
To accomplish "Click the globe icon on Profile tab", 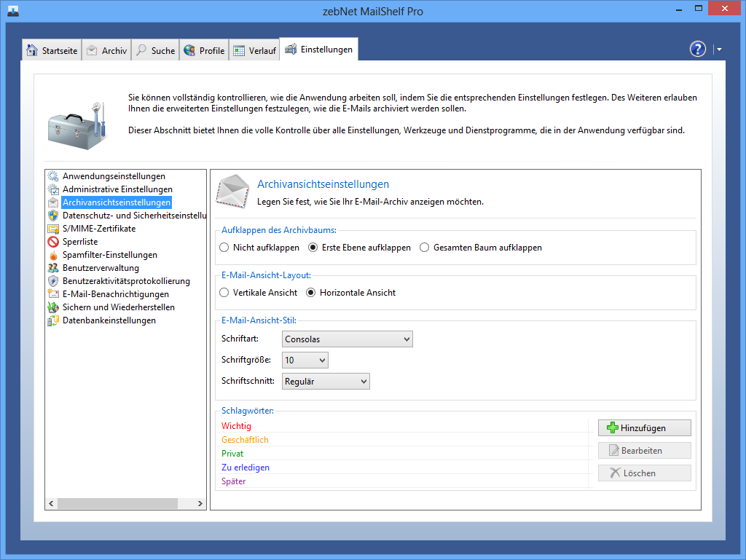I will [189, 50].
